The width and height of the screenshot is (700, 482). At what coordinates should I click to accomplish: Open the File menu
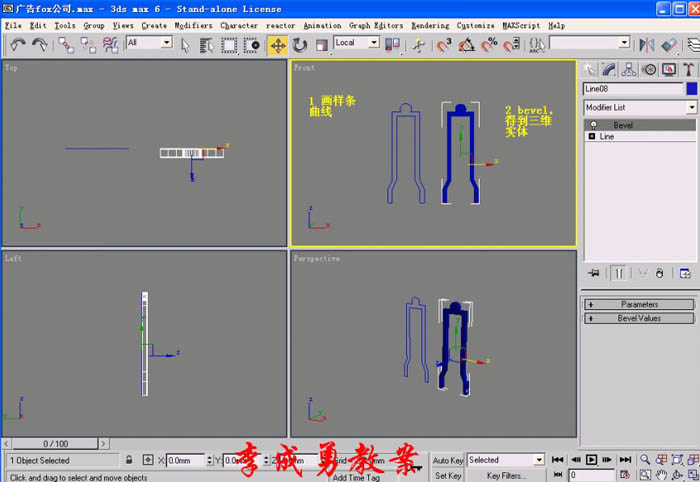point(13,25)
